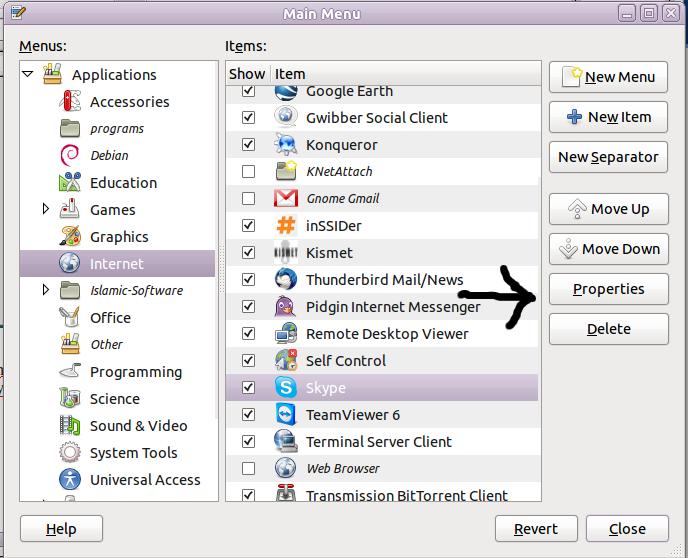
Task: Click the Gnome Gmail envelope icon
Action: click(286, 198)
